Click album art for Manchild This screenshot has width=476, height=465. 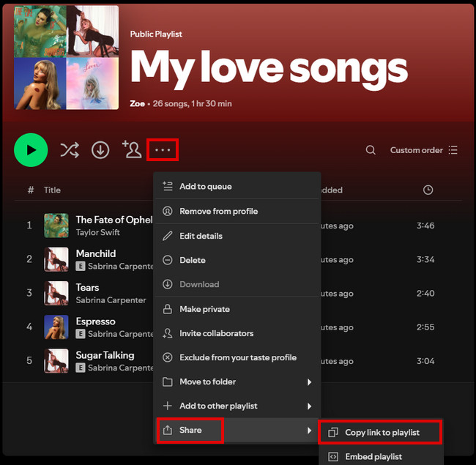point(56,259)
